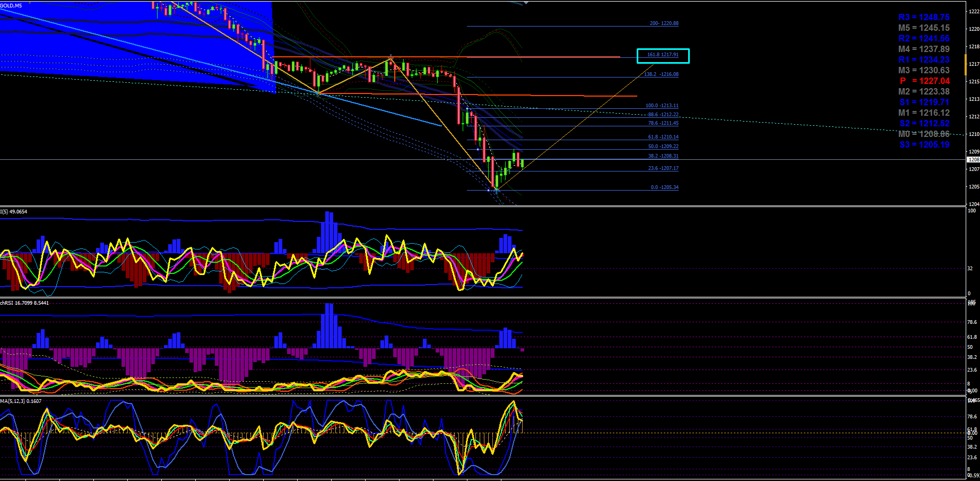Select support label S3 = 1205.19
The height and width of the screenshot is (481, 980).
(925, 144)
